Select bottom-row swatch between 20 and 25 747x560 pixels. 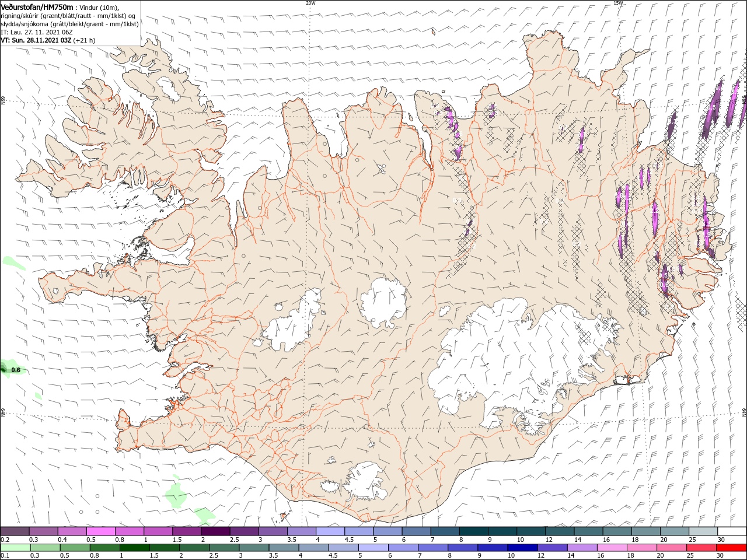(671, 548)
